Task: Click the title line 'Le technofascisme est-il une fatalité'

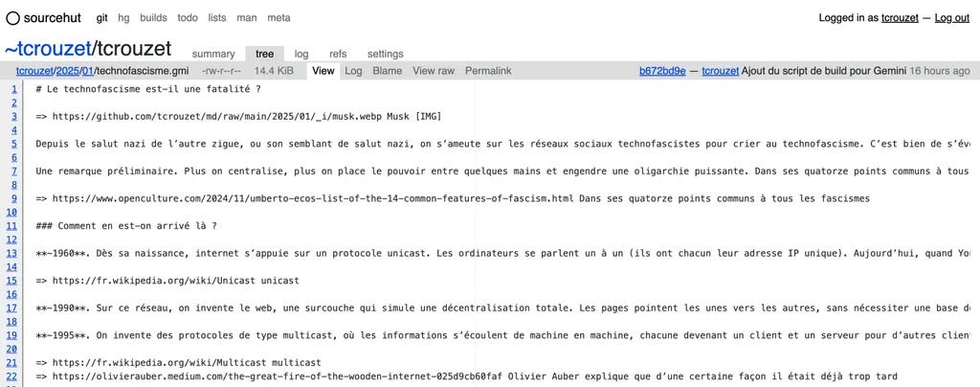Action: tap(148, 89)
